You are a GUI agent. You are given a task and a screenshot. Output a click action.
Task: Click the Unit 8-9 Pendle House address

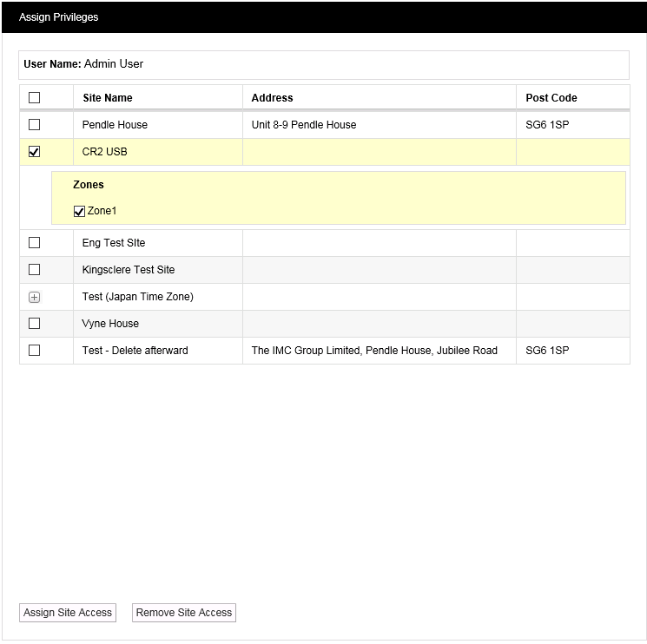pos(304,125)
